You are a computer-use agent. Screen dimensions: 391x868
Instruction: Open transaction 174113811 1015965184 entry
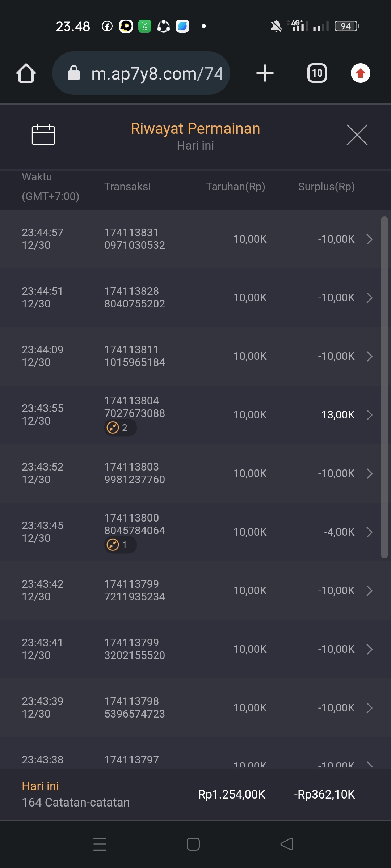tap(134, 356)
